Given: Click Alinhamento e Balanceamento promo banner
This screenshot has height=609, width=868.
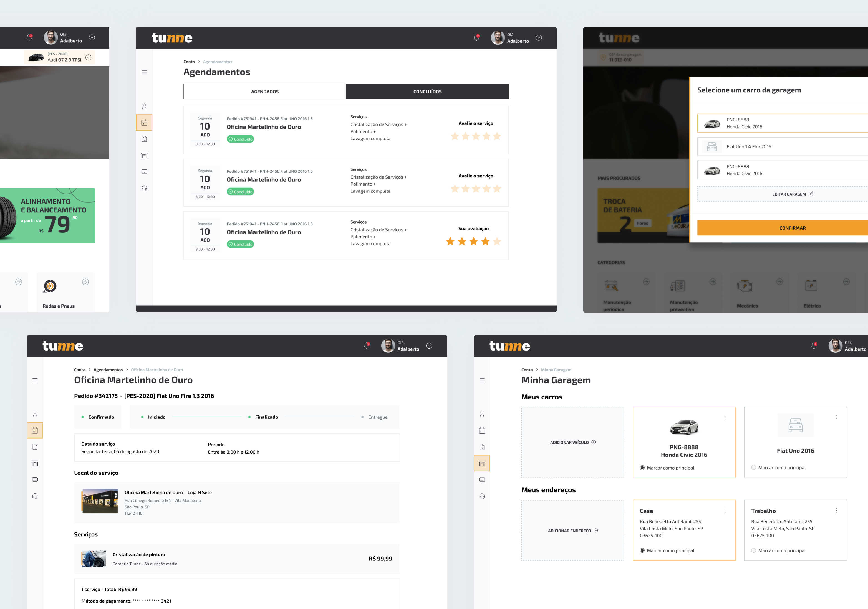Looking at the screenshot, I should (x=47, y=215).
